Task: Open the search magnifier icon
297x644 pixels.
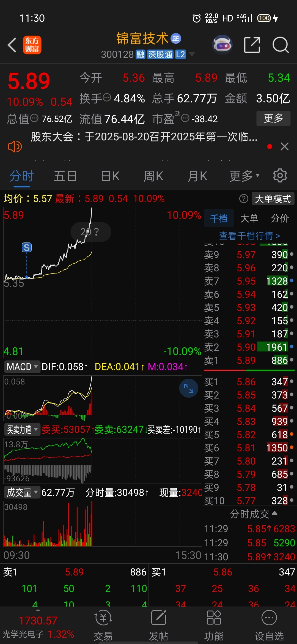Action: click(x=280, y=45)
